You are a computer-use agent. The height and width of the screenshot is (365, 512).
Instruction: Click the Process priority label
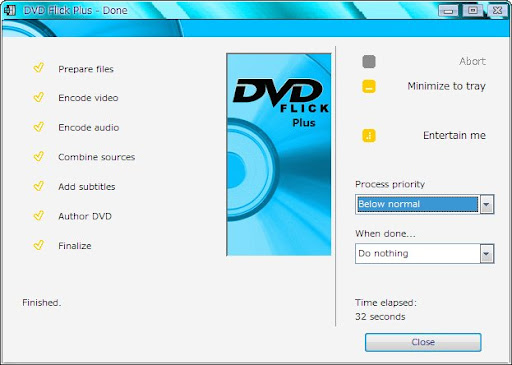coord(390,184)
